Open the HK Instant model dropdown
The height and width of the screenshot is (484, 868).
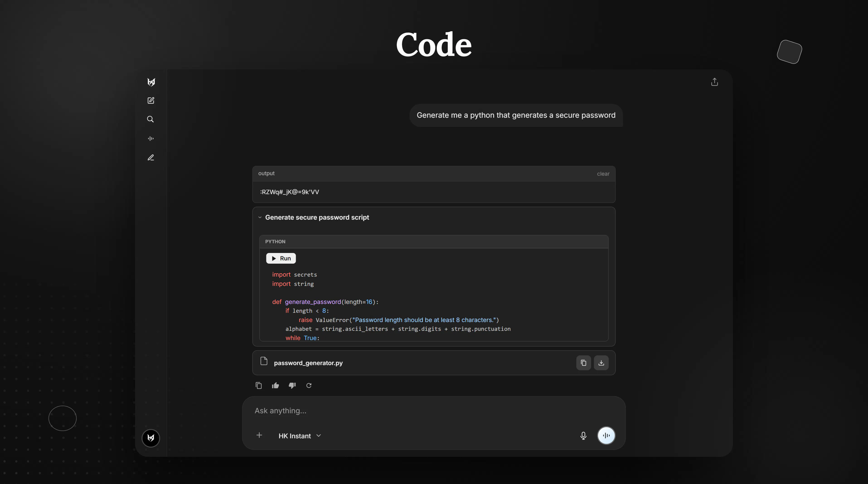pyautogui.click(x=299, y=436)
